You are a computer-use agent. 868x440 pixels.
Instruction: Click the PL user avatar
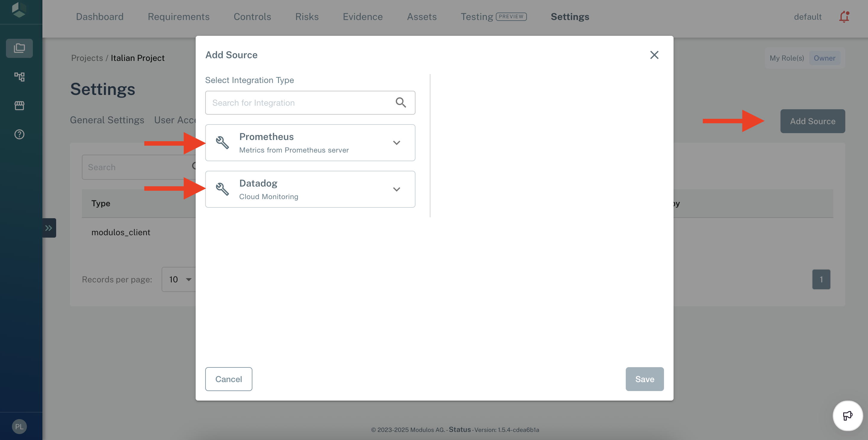coord(19,426)
